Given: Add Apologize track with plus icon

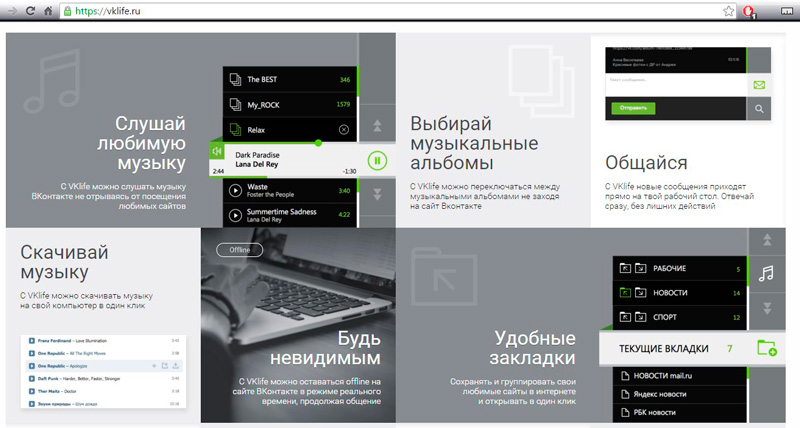Looking at the screenshot, I should [x=154, y=366].
